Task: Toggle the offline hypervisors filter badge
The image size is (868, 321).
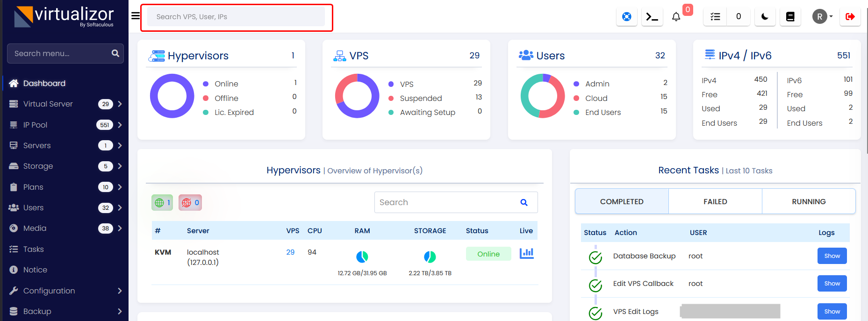Action: pyautogui.click(x=190, y=202)
